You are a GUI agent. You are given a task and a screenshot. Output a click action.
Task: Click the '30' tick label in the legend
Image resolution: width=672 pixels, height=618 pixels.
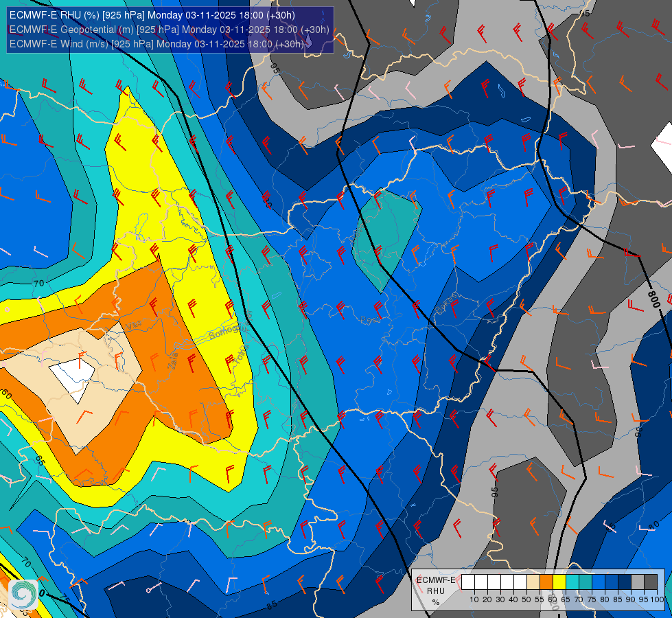pos(500,599)
